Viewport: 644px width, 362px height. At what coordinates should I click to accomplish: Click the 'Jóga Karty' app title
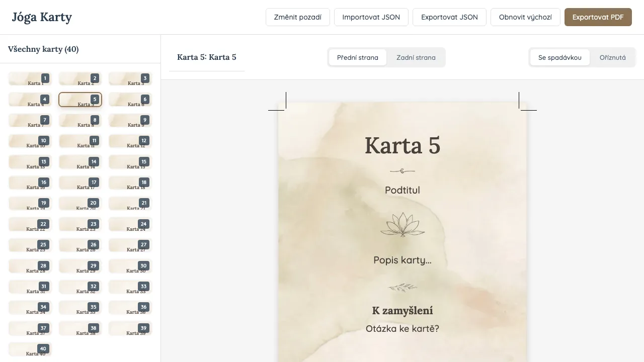pyautogui.click(x=41, y=17)
